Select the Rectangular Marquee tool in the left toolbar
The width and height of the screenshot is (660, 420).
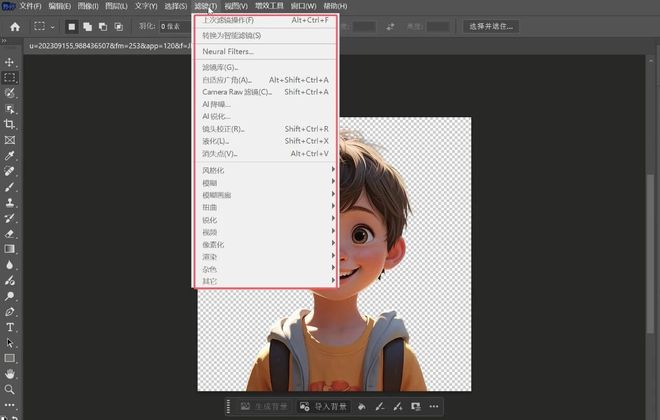click(9, 78)
